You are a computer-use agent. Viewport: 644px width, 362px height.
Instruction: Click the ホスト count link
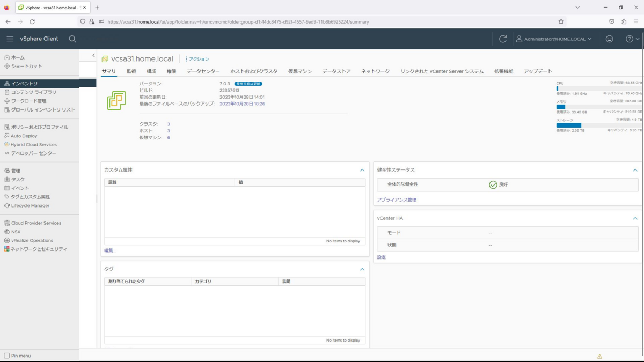click(169, 131)
